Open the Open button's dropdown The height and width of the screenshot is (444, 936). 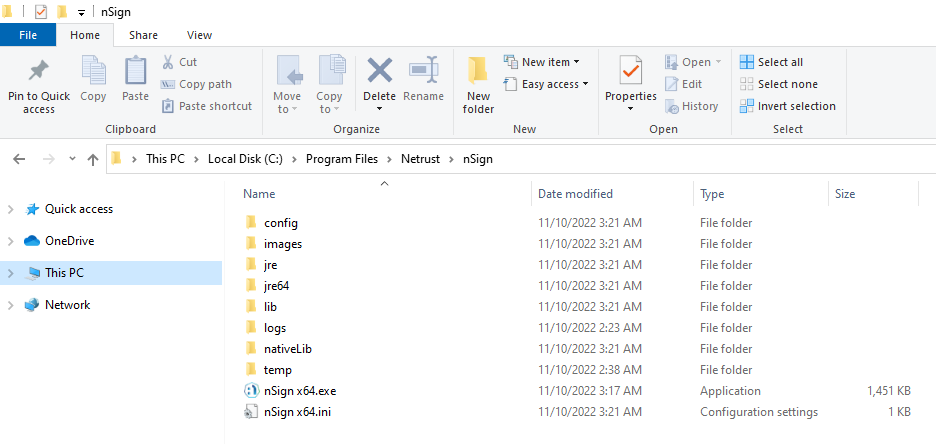click(x=718, y=62)
